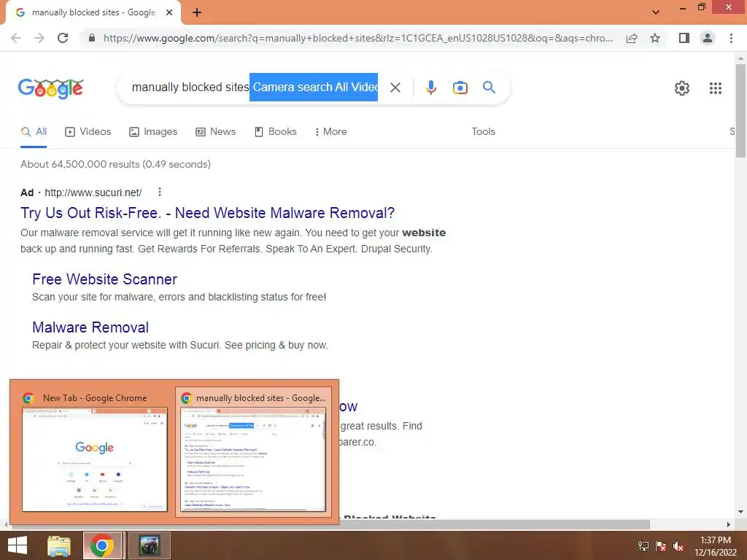Viewport: 747px width, 560px height.
Task: Start voice search with the microphone
Action: pyautogui.click(x=431, y=87)
